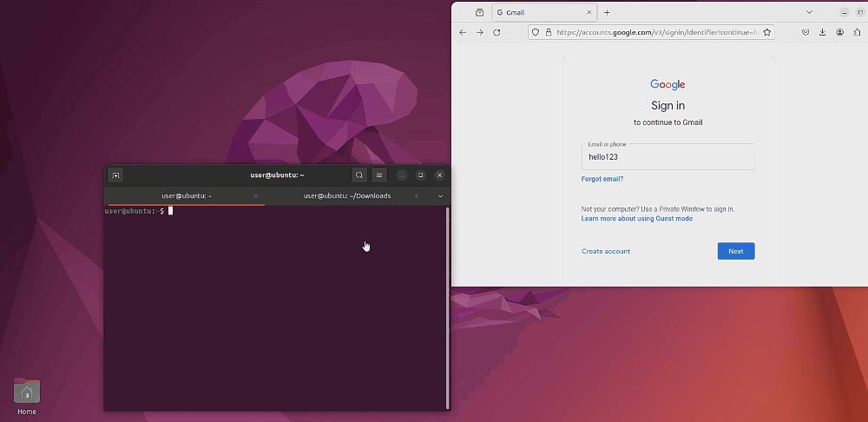The height and width of the screenshot is (422, 868).
Task: Add a new terminal tab
Action: tap(115, 175)
